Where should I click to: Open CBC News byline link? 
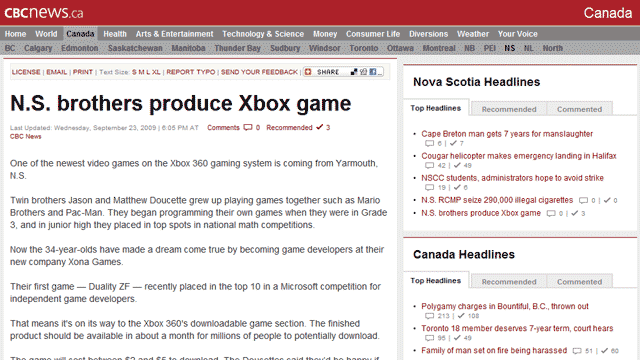pyautogui.click(x=26, y=136)
